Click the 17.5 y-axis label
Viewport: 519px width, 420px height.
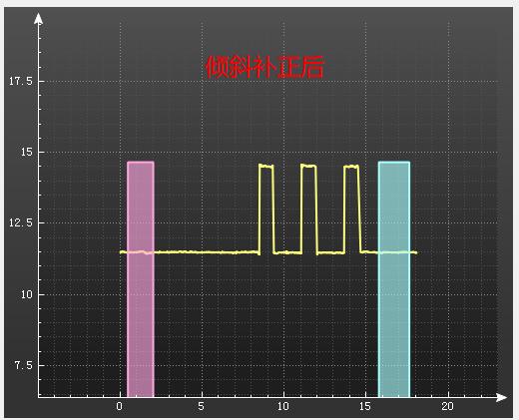(x=21, y=81)
